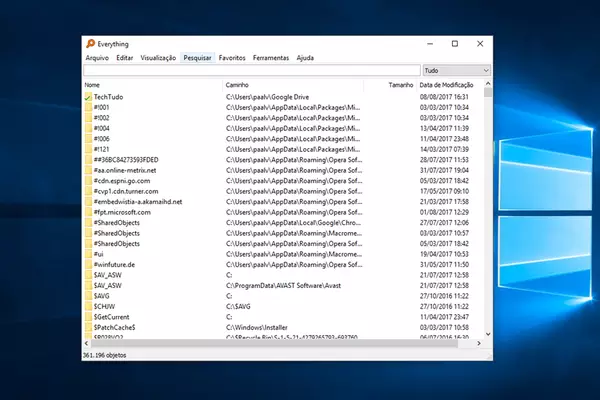The image size is (600, 400).
Task: Open the Ajuda menu
Action: (x=305, y=58)
